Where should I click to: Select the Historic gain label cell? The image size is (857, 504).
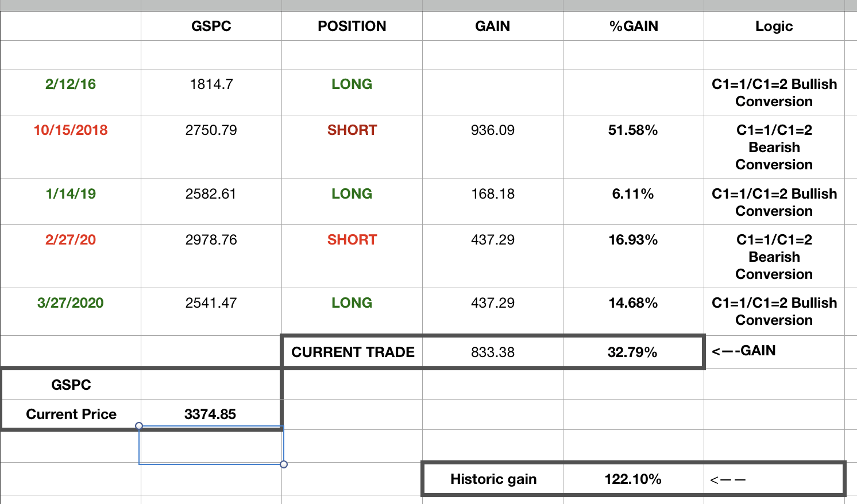coord(493,479)
